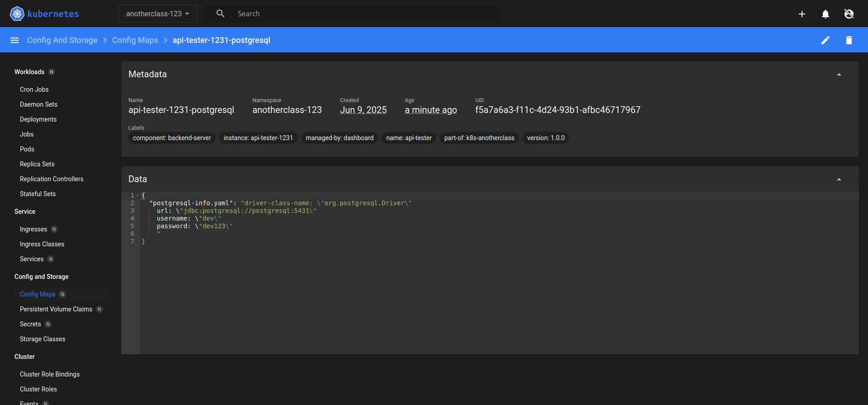Open Config and Storage sidebar section
Viewport: 868px width, 405px height.
coord(42,277)
